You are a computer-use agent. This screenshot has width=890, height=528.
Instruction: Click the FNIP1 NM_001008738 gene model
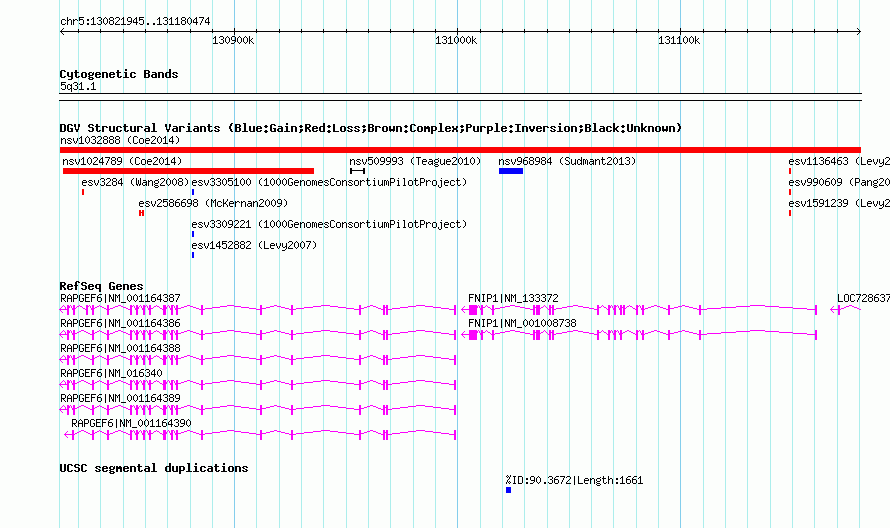click(x=639, y=334)
